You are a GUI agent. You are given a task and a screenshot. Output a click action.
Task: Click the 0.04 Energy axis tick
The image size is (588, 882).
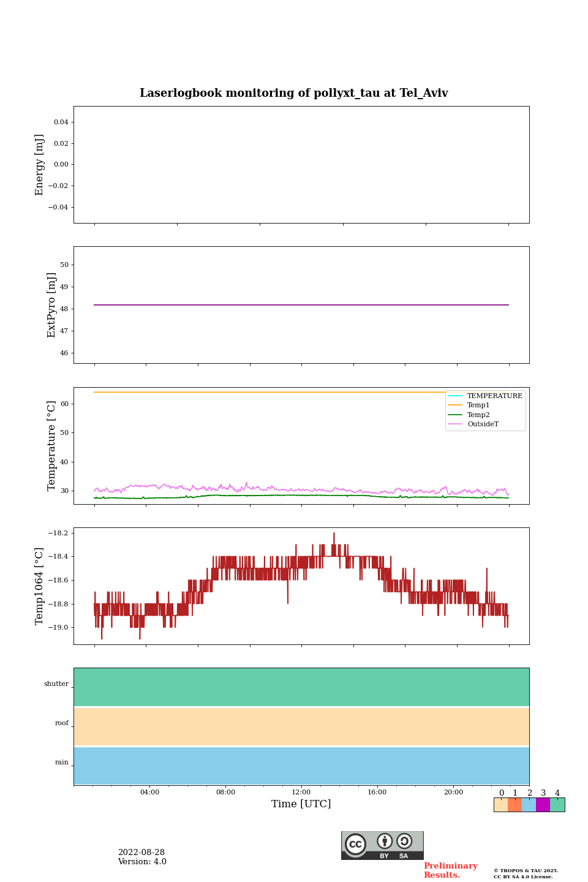(x=61, y=123)
